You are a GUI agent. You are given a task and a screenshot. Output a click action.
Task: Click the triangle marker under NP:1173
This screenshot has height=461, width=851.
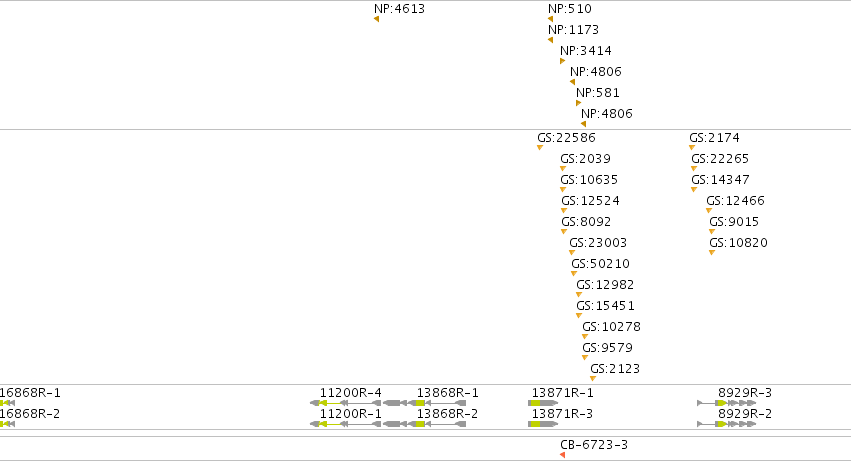[550, 40]
